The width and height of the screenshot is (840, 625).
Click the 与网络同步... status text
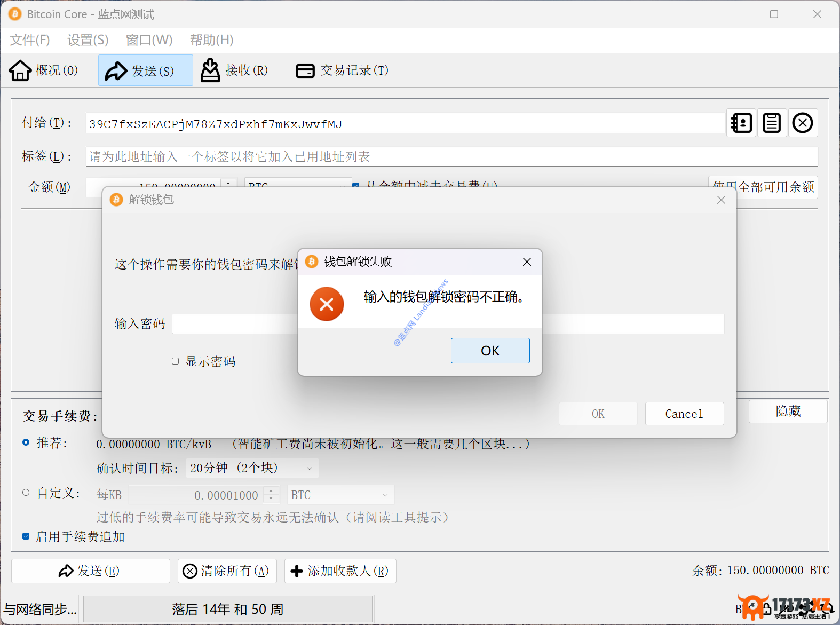click(x=41, y=609)
